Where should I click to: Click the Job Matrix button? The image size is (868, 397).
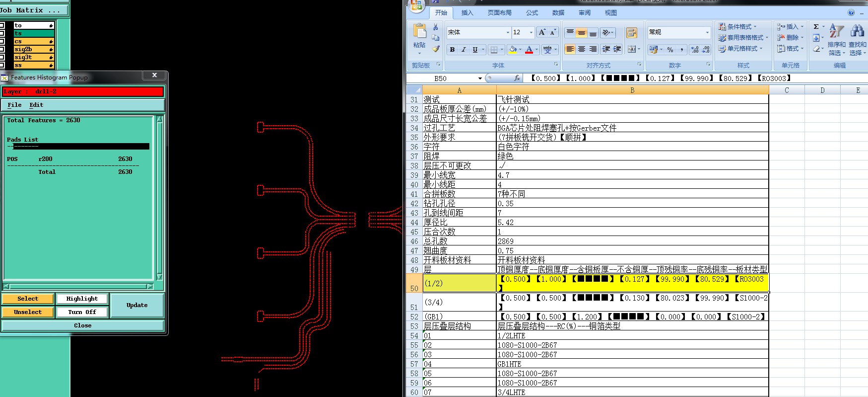33,10
